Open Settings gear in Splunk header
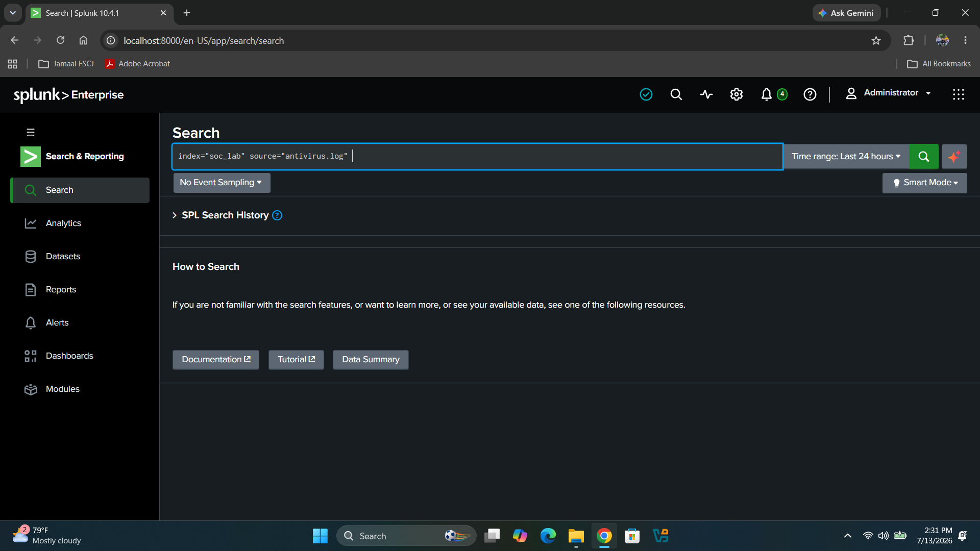980x551 pixels. point(736,94)
